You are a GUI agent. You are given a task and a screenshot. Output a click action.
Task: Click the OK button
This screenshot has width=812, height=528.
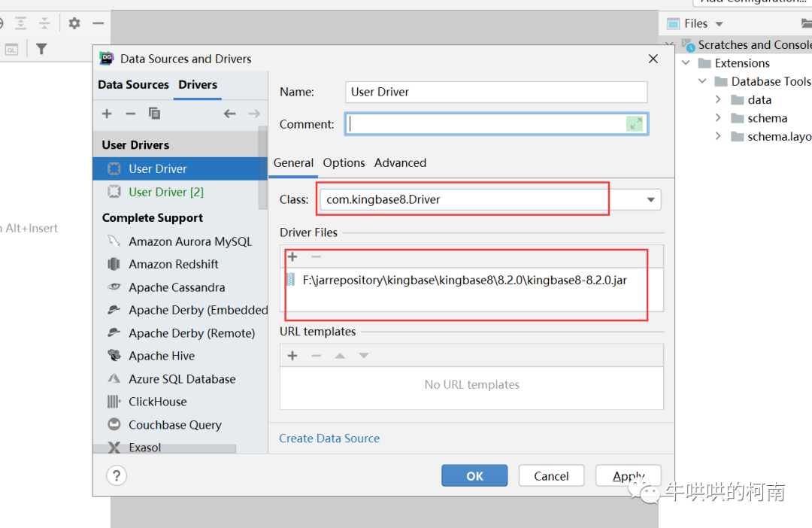point(474,475)
